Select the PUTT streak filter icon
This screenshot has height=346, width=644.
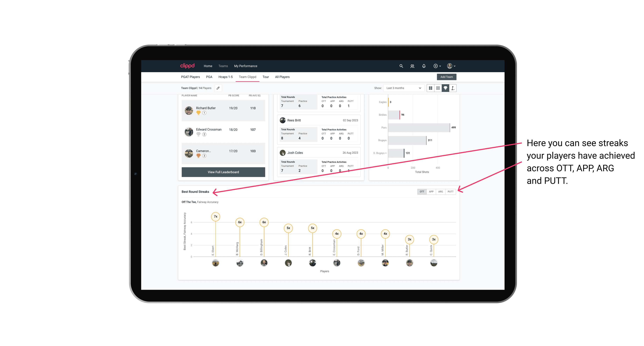(x=450, y=192)
